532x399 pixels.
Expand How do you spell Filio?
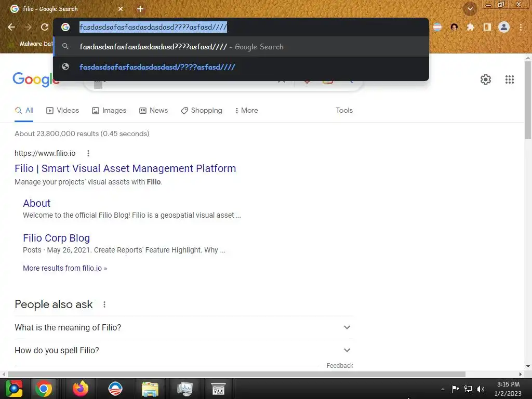184,350
